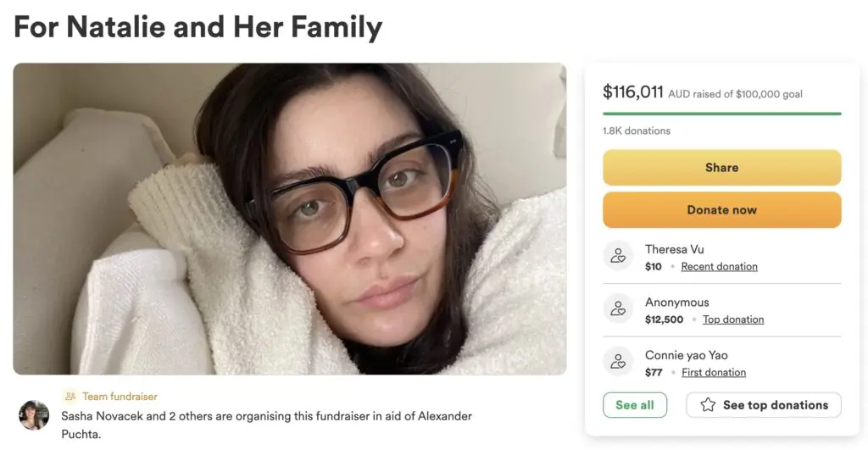
Task: Click the donor icon beside Anonymous
Action: [x=618, y=309]
